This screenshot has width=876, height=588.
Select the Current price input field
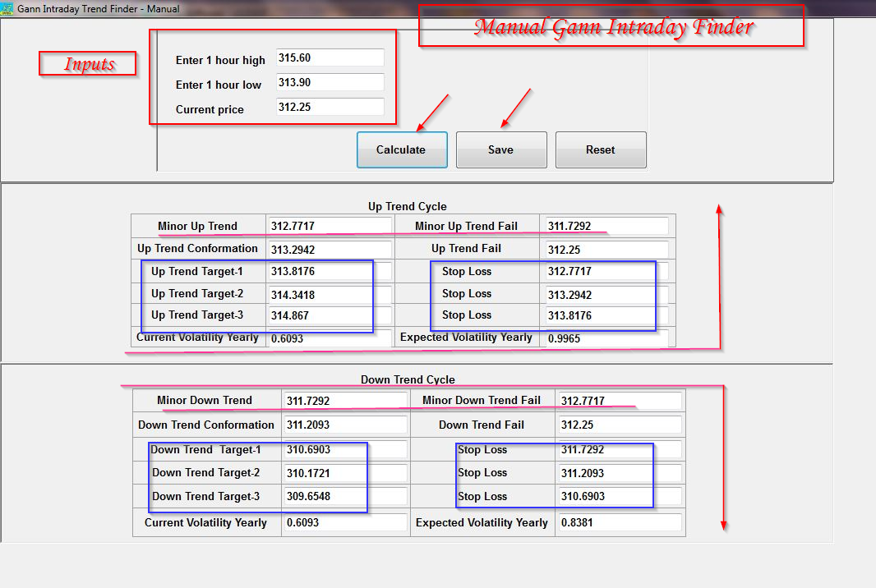click(329, 106)
